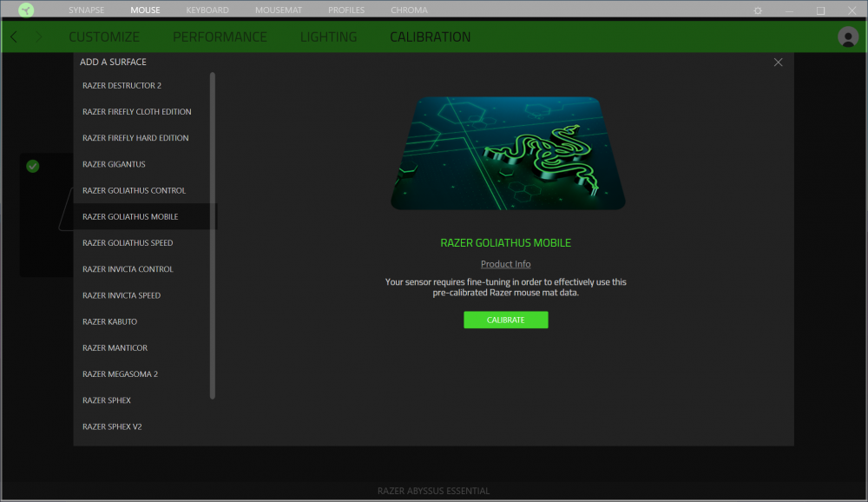Viewport: 868px width, 502px height.
Task: Go back with the left arrow
Action: [14, 37]
